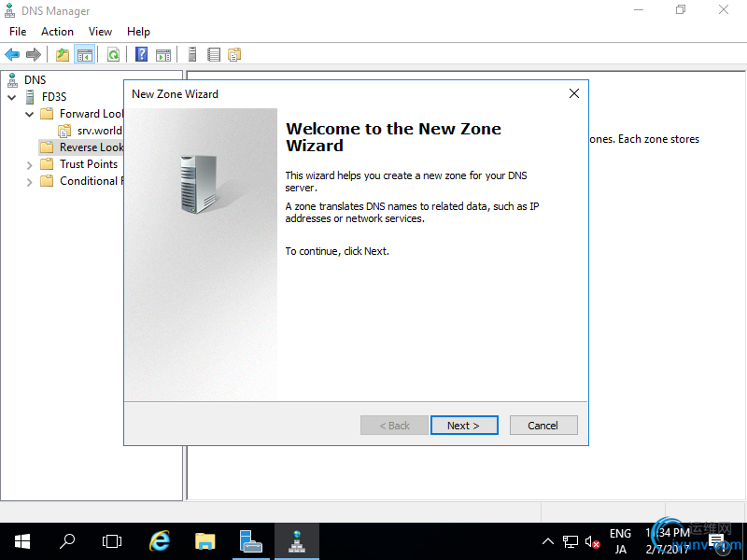Click the Back arrow toolbar icon
The height and width of the screenshot is (560, 747).
click(x=12, y=54)
